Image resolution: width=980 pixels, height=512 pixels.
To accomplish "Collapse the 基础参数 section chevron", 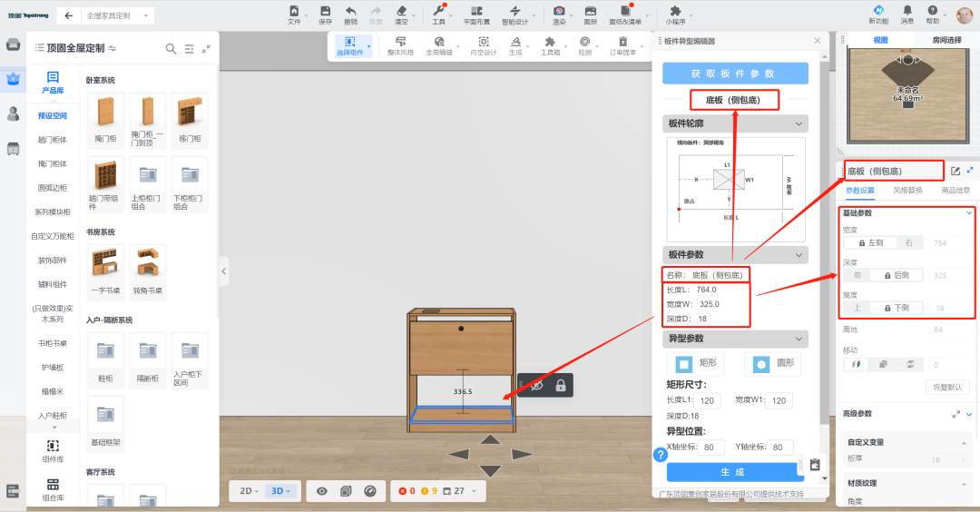I will point(969,213).
